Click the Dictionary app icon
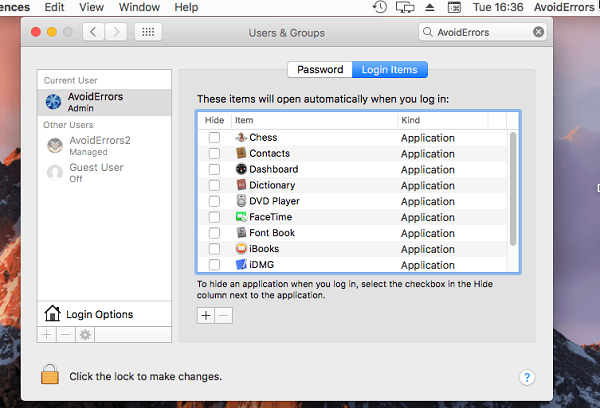The image size is (600, 408). (x=241, y=185)
